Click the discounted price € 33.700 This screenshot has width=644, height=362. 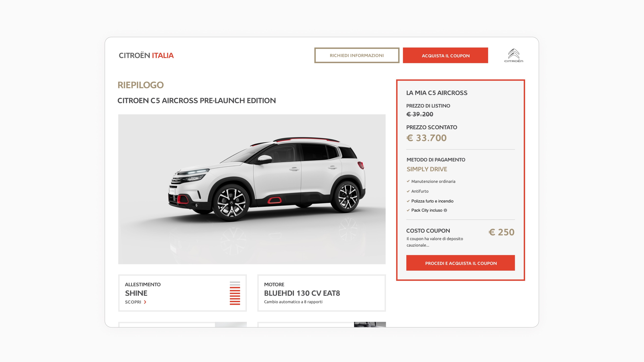[x=426, y=138]
